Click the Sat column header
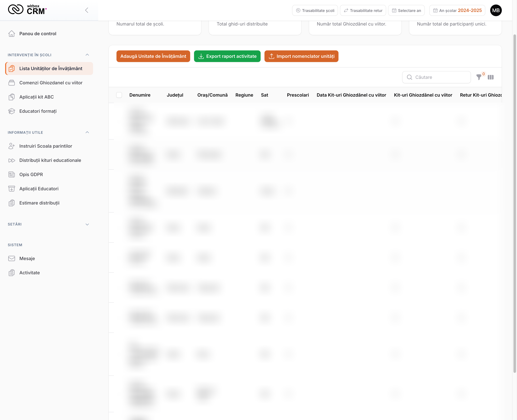 point(264,95)
